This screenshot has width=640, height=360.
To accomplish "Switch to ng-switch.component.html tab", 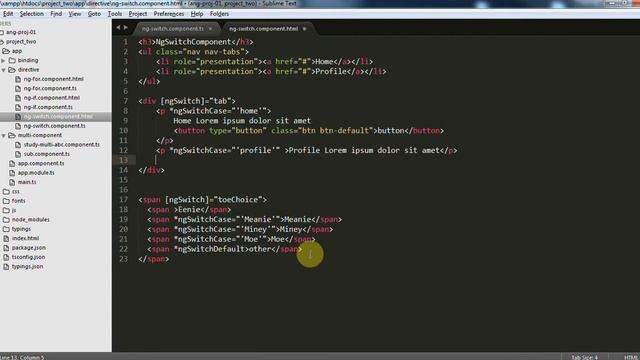I will coord(263,29).
